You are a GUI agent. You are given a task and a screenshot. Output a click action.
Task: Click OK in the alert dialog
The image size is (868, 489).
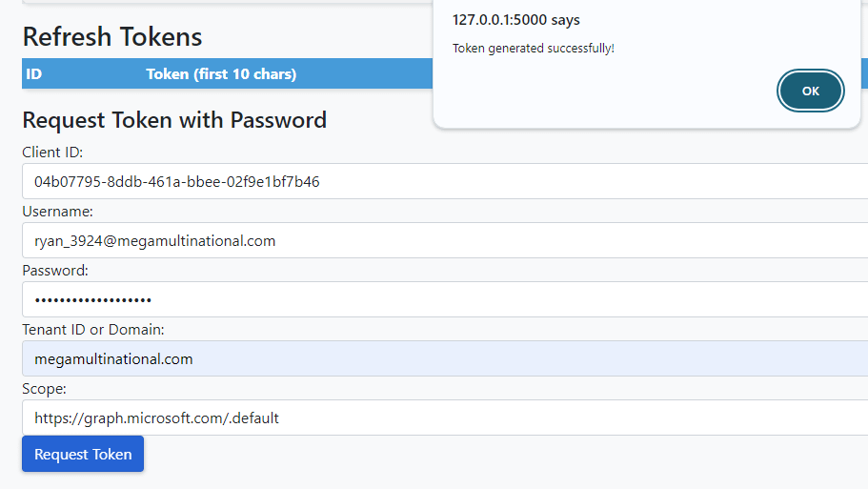coord(811,91)
